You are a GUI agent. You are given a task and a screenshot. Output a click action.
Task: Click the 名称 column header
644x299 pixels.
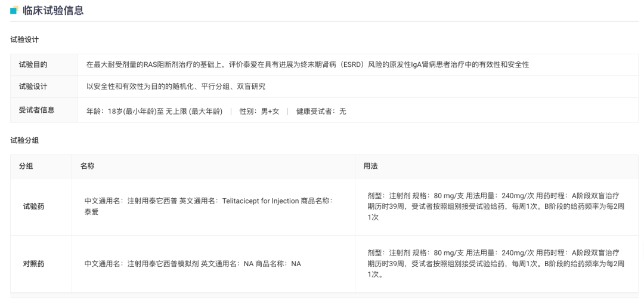pos(88,166)
